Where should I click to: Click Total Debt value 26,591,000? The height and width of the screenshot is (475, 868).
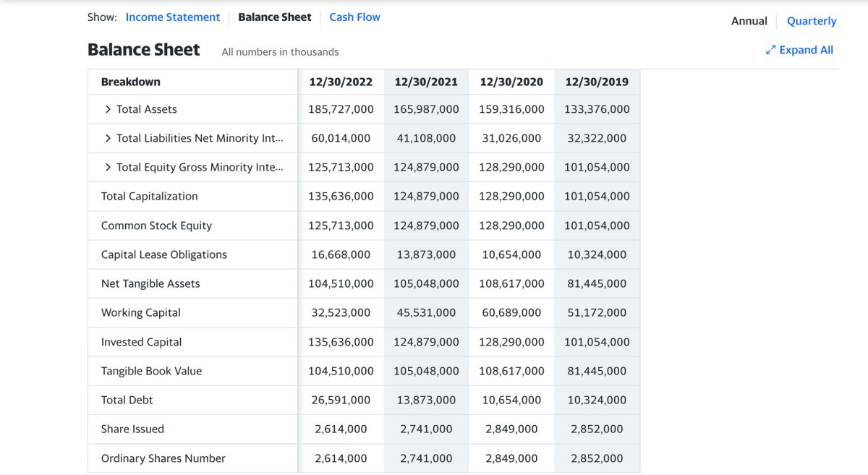(x=341, y=400)
